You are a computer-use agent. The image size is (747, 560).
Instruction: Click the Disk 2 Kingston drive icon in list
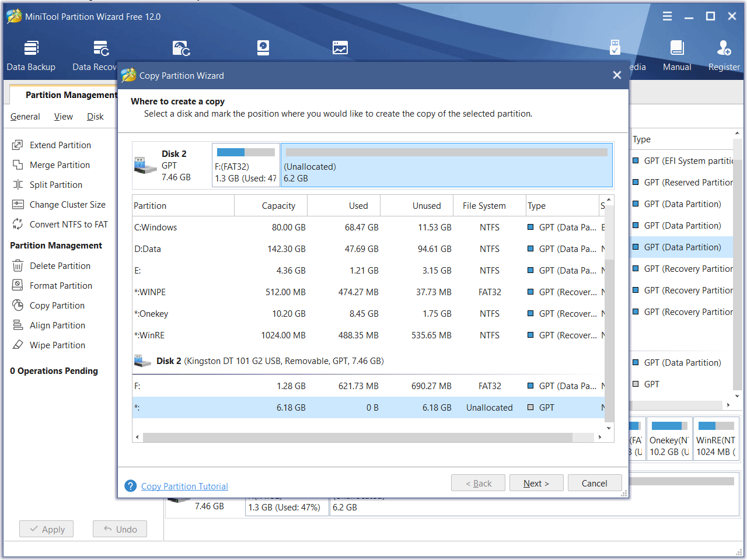click(142, 361)
